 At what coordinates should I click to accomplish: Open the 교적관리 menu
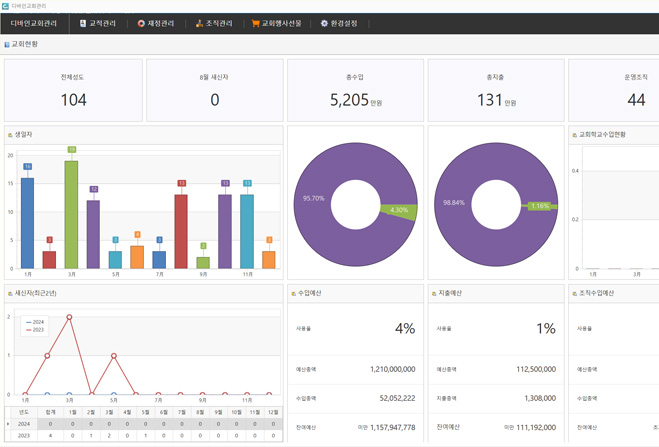pos(101,23)
